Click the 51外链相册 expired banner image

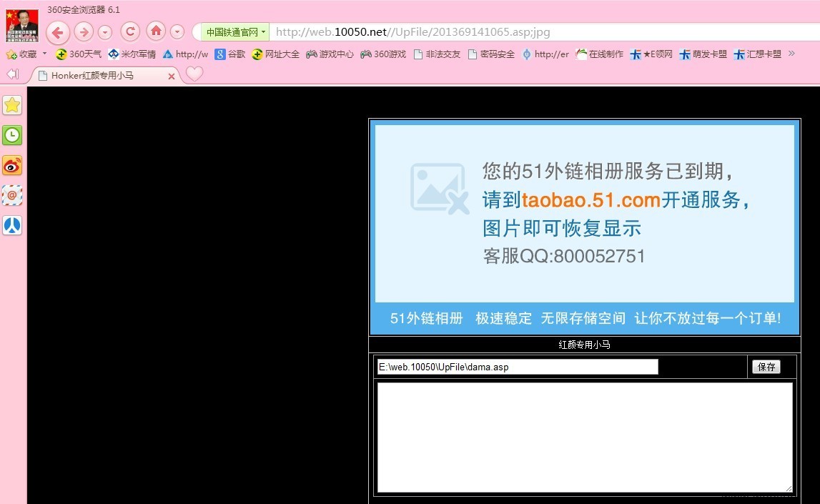[x=585, y=227]
